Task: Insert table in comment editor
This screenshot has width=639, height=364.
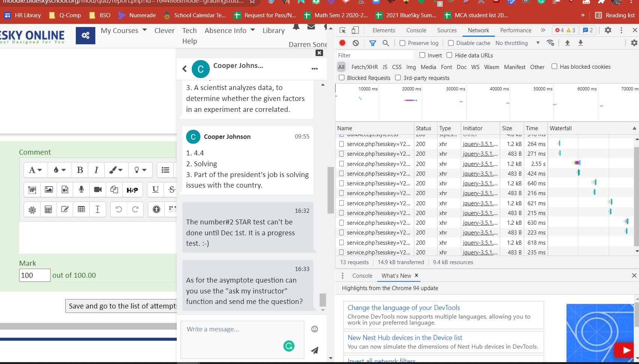Action: (81, 209)
